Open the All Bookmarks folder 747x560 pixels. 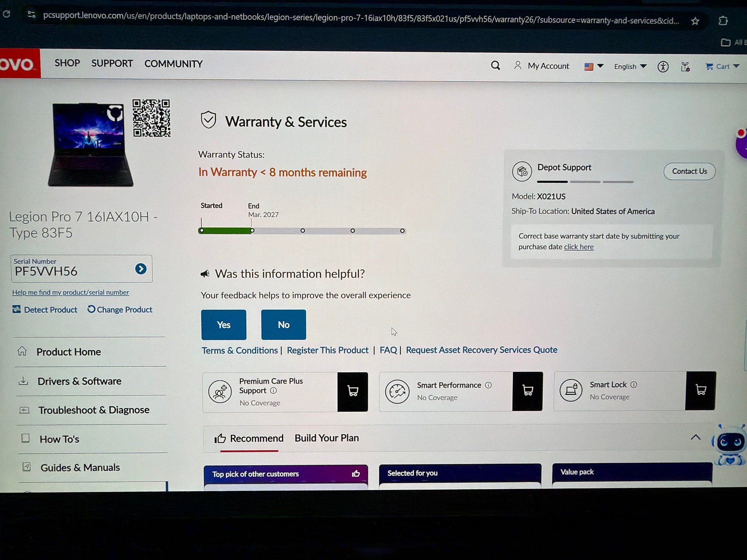pyautogui.click(x=733, y=42)
